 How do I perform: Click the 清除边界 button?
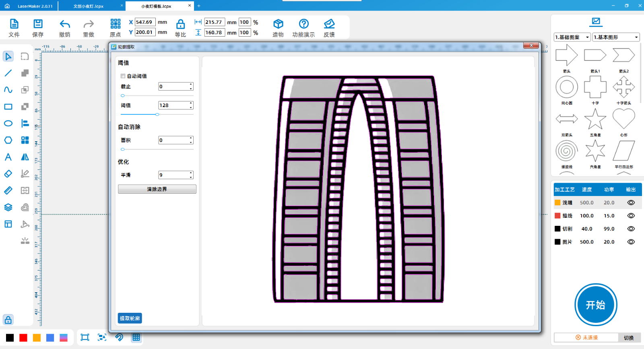coord(157,189)
